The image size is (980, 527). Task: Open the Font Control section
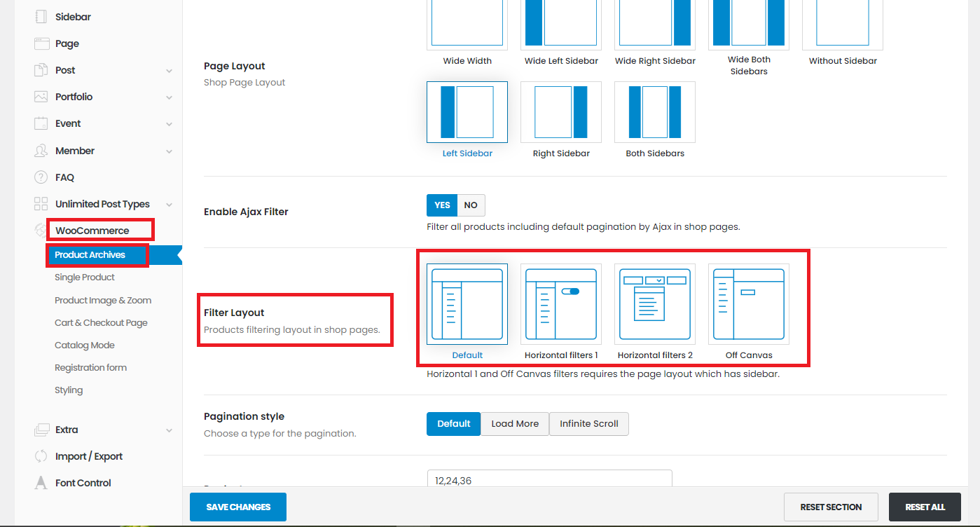coord(83,483)
